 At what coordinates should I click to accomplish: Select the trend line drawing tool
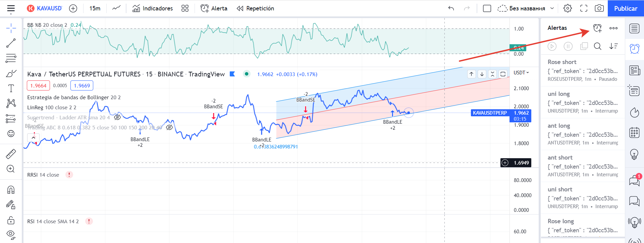(11, 43)
